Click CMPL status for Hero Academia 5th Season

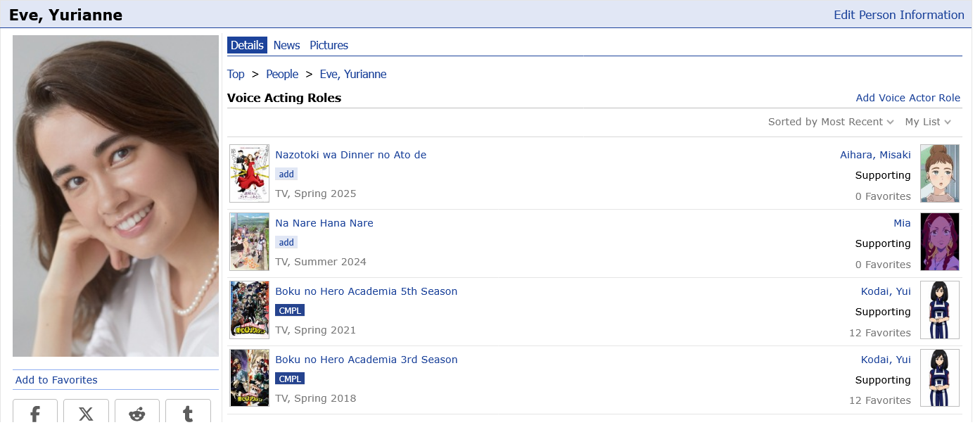tap(290, 310)
